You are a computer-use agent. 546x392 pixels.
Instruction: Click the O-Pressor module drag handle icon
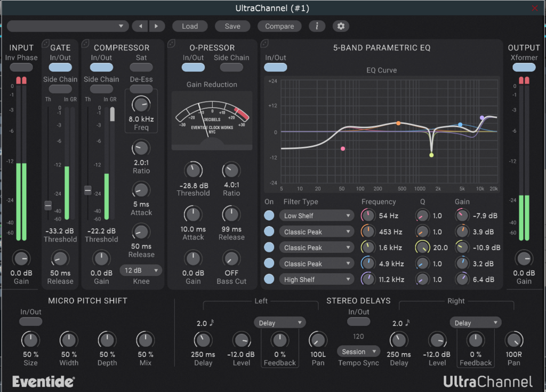(x=171, y=43)
